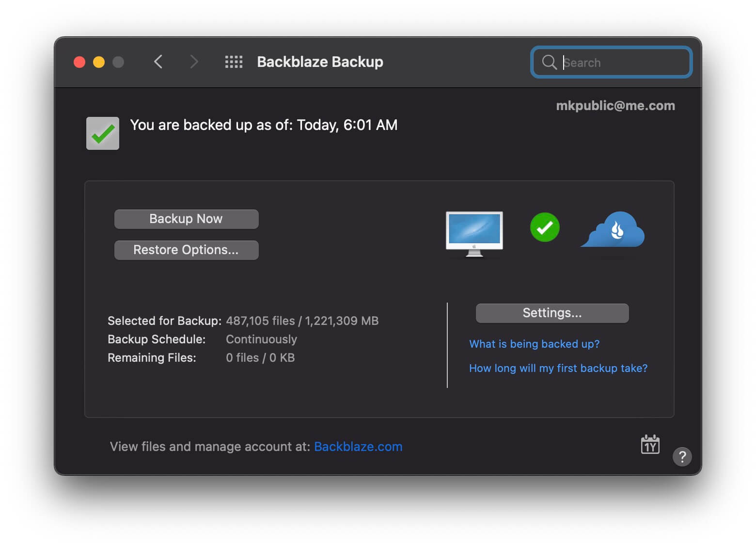756x547 pixels.
Task: Click the 'Continuously' schedule value
Action: point(261,339)
